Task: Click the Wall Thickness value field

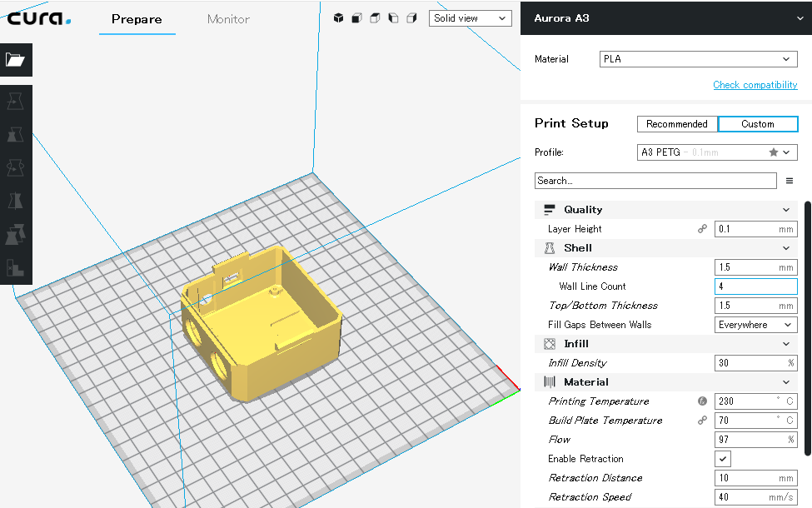Action: [x=755, y=267]
